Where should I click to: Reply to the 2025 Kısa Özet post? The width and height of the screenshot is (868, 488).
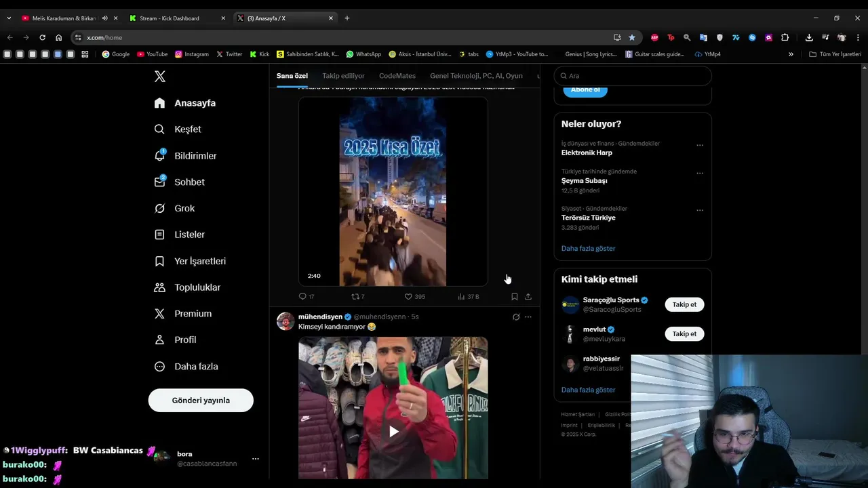click(307, 297)
